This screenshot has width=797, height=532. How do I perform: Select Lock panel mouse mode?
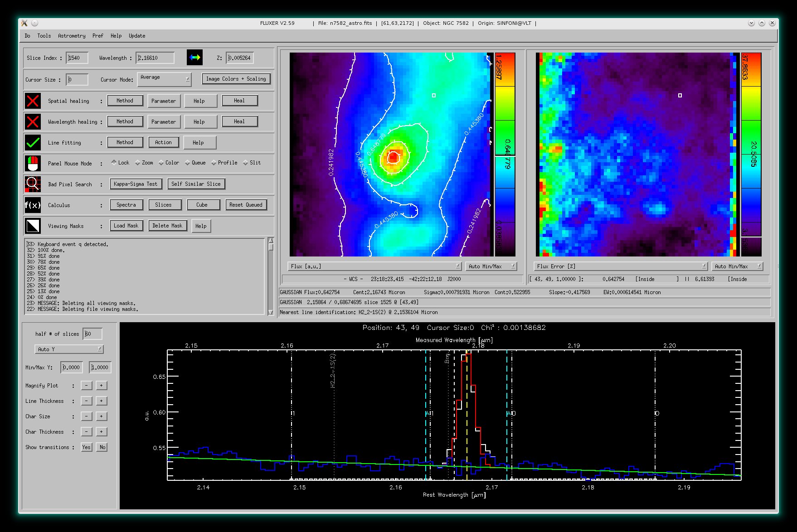120,163
